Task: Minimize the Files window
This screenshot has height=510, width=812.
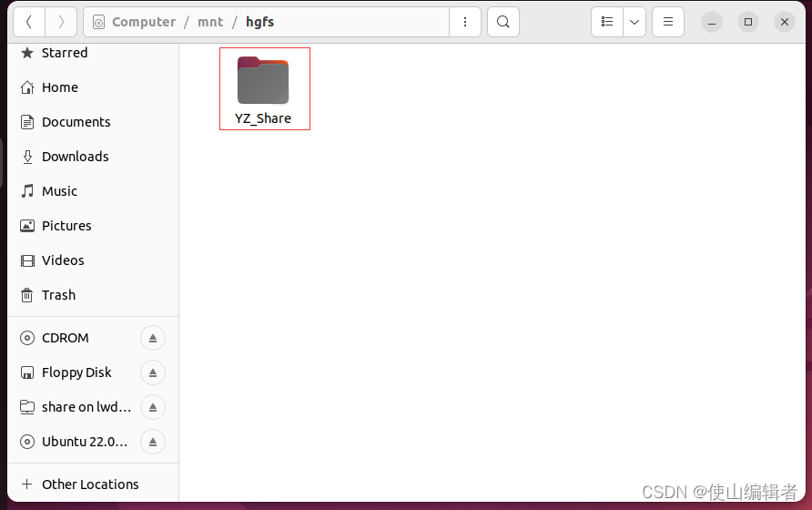Action: (712, 22)
